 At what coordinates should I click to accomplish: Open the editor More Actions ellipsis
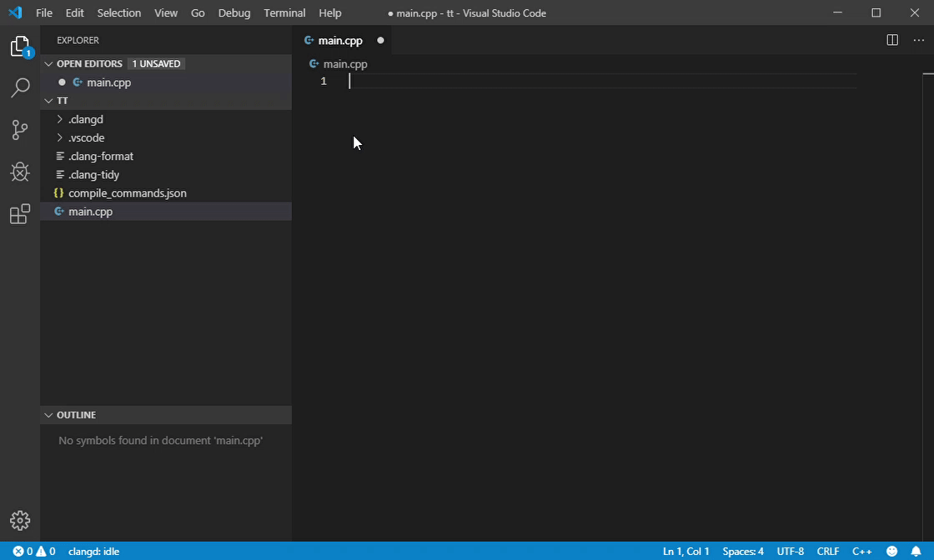[x=918, y=41]
